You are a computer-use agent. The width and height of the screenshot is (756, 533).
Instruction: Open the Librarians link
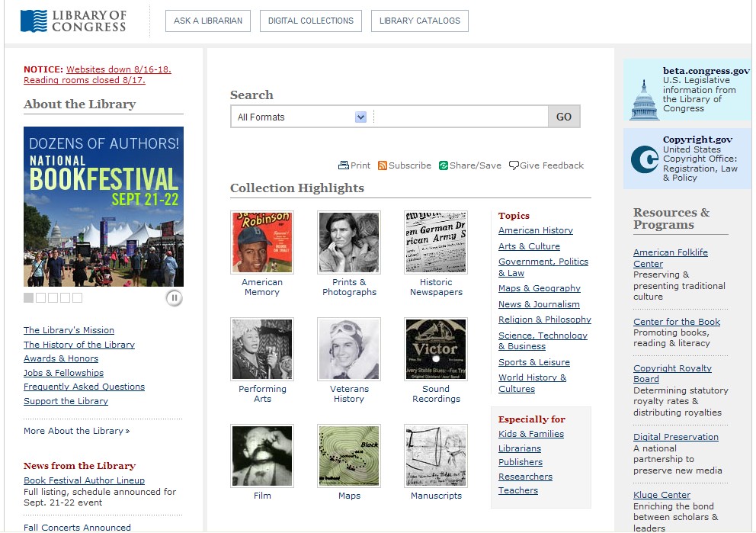(520, 448)
